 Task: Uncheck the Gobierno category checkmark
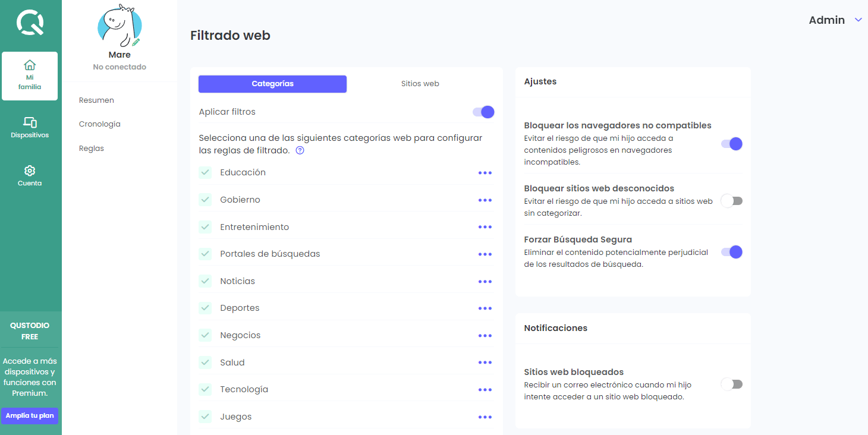point(205,200)
